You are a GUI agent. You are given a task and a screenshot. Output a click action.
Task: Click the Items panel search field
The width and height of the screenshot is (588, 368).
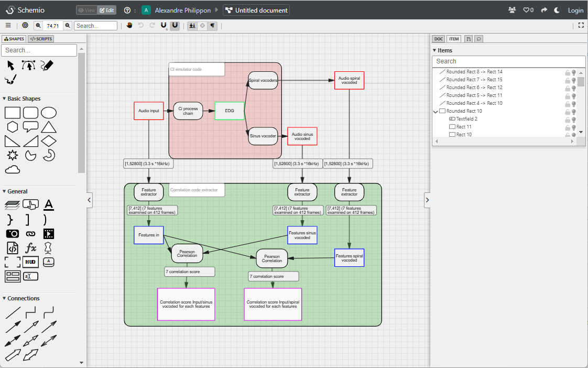point(508,61)
